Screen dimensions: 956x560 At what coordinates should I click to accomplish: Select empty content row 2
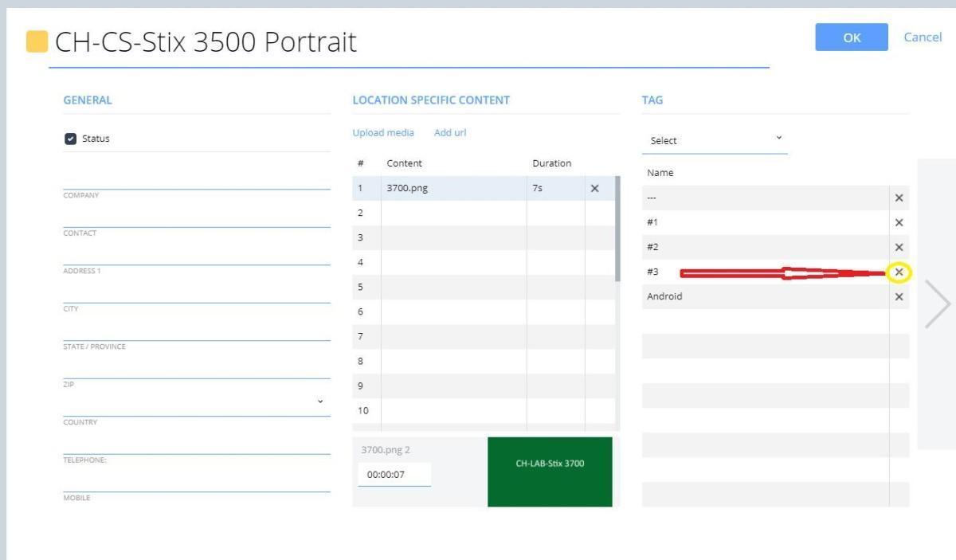484,213
